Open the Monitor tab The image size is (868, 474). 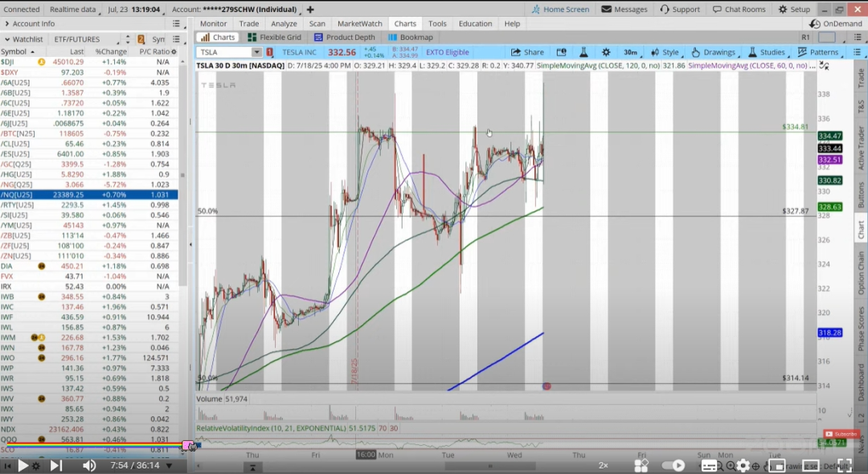[213, 24]
